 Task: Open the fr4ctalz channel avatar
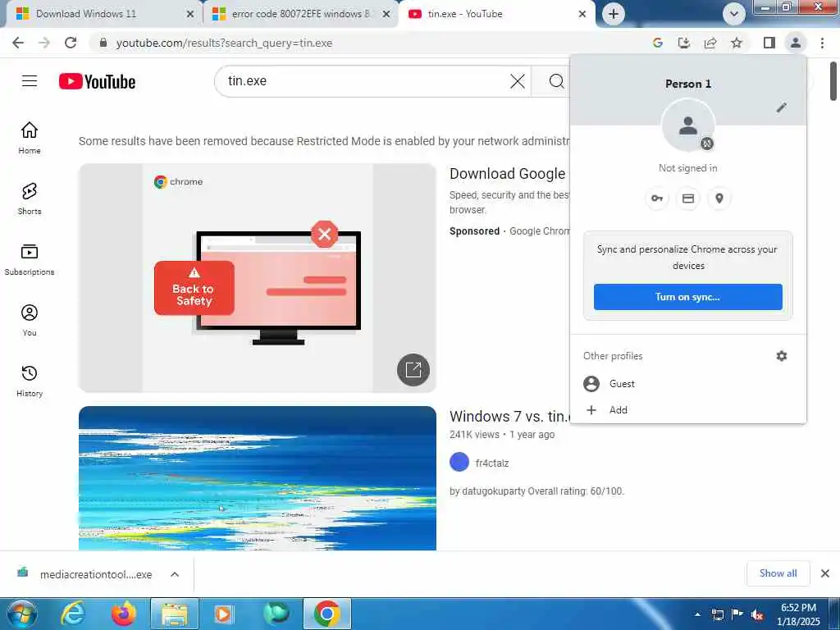(x=459, y=462)
